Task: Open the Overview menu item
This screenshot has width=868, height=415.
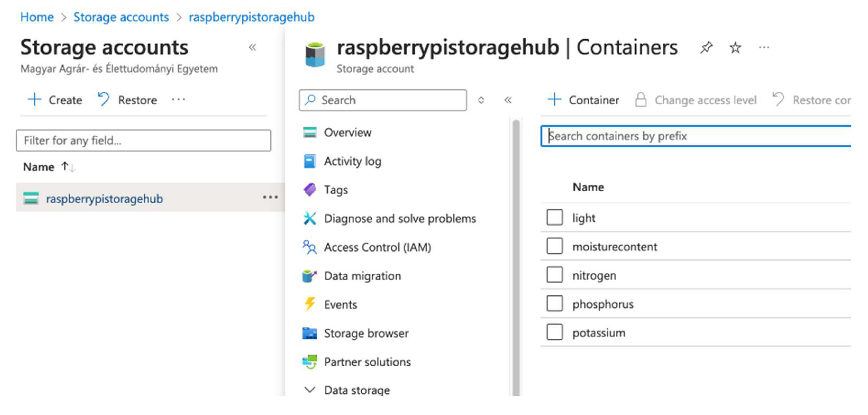Action: [347, 133]
